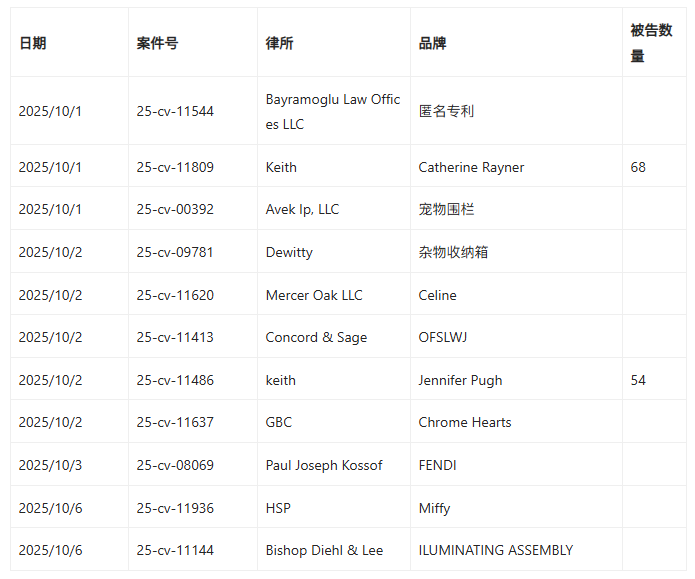Select the 品牌 column header
This screenshot has width=695, height=579.
click(433, 43)
